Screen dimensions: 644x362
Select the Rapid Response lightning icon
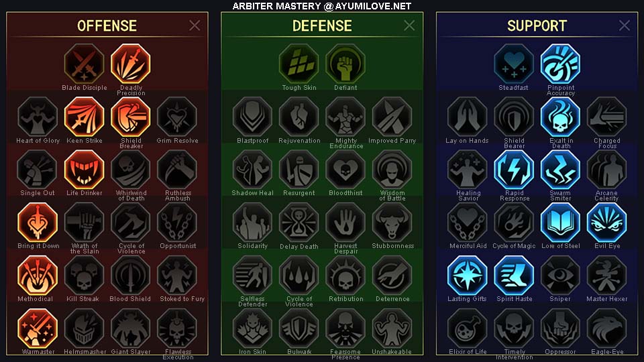(514, 170)
